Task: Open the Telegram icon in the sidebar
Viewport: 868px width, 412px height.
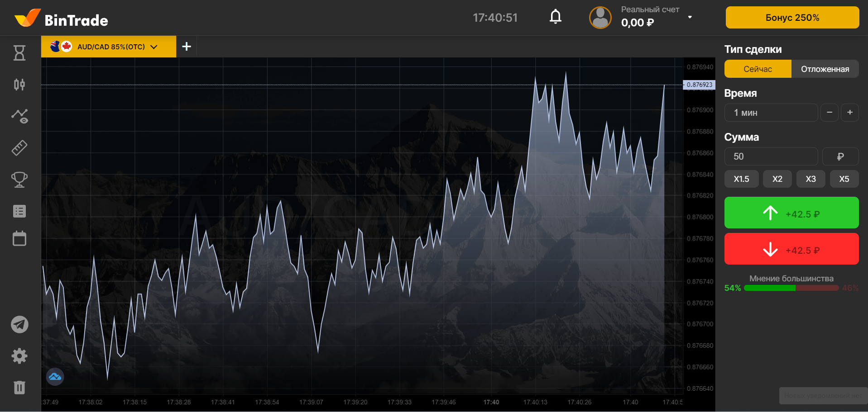Action: pyautogui.click(x=19, y=324)
